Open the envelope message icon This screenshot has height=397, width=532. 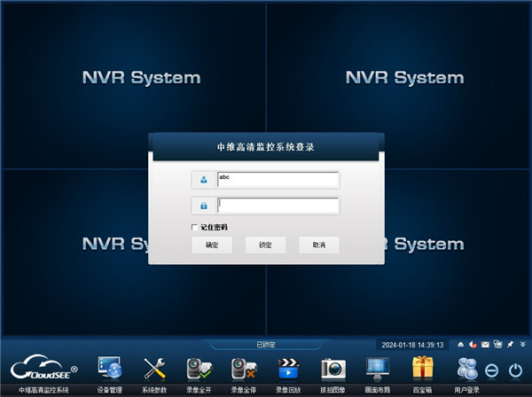coord(486,344)
